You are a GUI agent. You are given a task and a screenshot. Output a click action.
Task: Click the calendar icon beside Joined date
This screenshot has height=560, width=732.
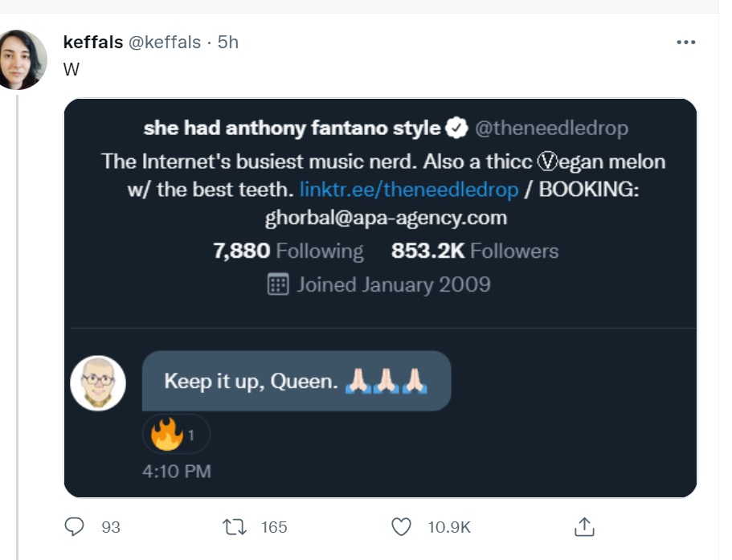coord(278,284)
